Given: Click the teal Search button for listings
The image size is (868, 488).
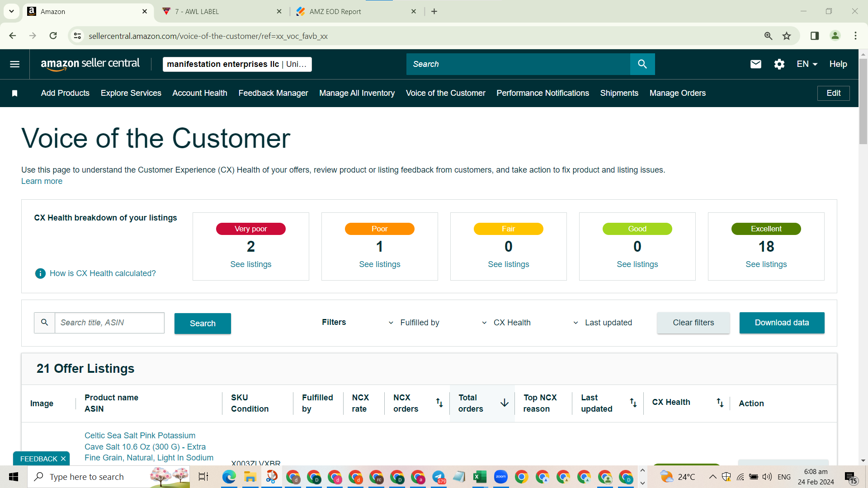Looking at the screenshot, I should [203, 324].
